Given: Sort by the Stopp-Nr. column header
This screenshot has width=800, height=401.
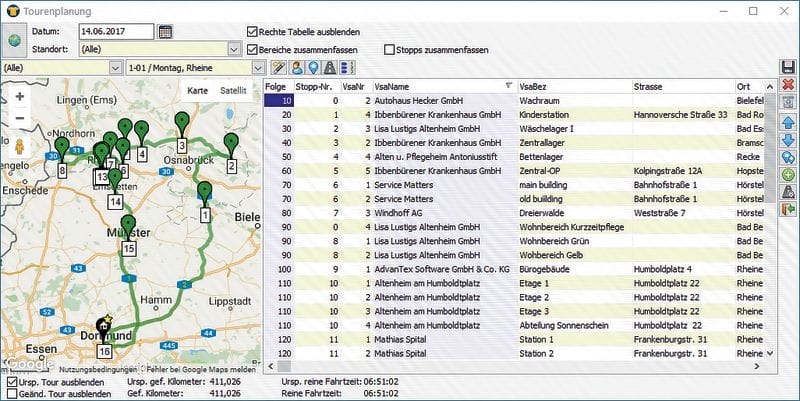Looking at the screenshot, I should point(316,87).
